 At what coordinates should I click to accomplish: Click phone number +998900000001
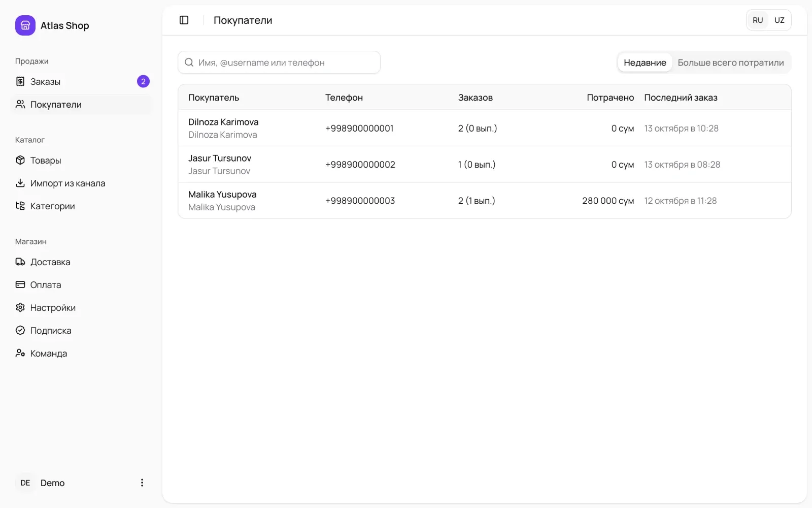point(359,128)
